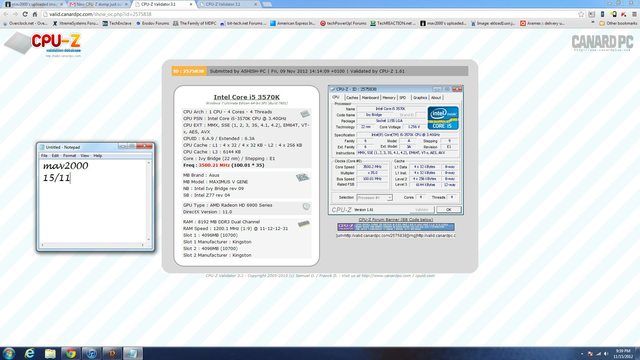Image resolution: width=640 pixels, height=360 pixels.
Task: Click the OK button in the CPU-Z window
Action: 449,209
